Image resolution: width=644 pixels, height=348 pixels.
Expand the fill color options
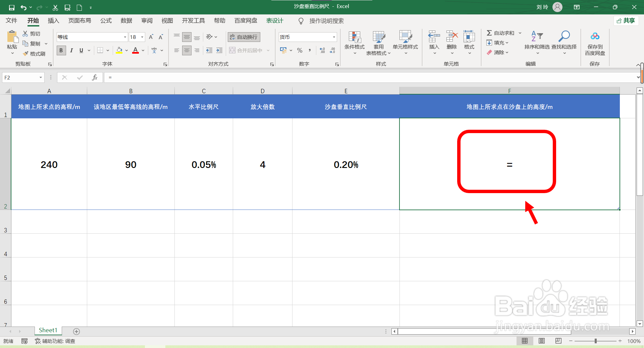pyautogui.click(x=126, y=50)
